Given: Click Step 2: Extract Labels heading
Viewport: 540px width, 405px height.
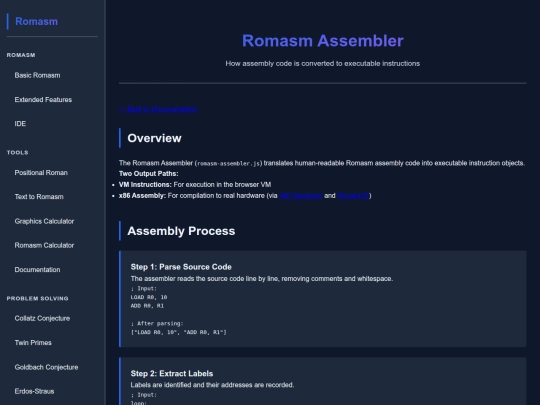Looking at the screenshot, I should pyautogui.click(x=172, y=374).
